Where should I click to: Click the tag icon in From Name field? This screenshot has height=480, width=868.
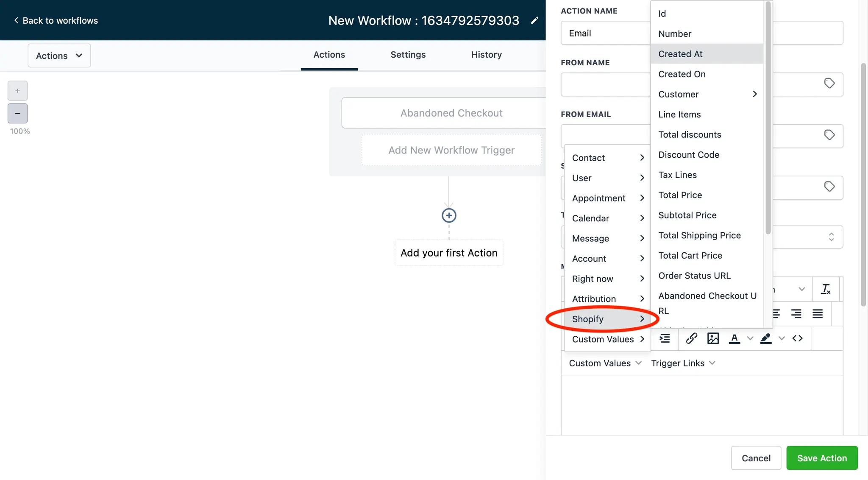[x=829, y=83]
